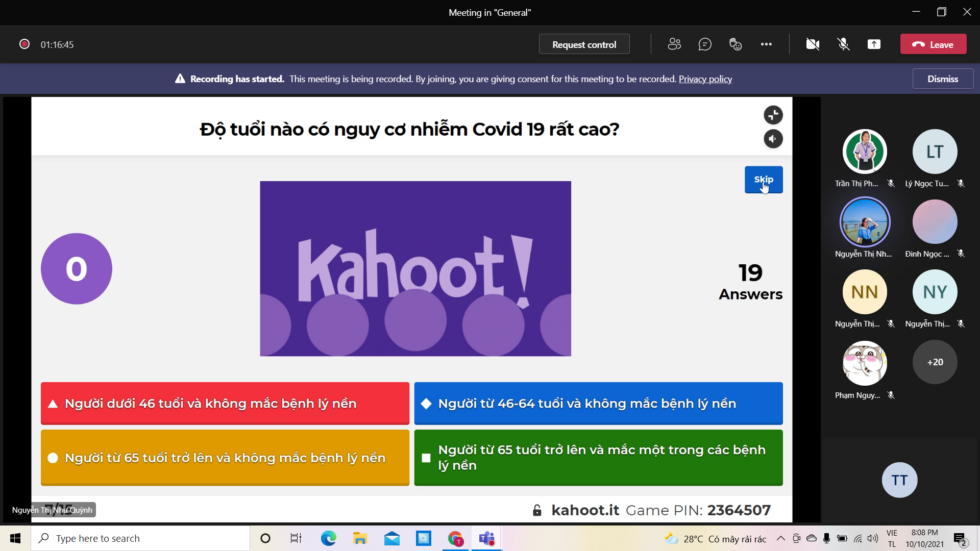Leave the meeting

(x=933, y=44)
